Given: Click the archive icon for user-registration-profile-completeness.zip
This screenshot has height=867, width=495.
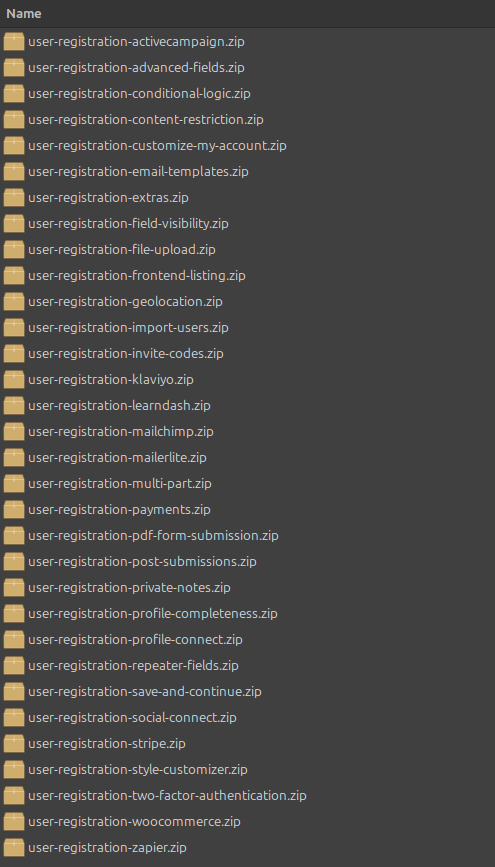Looking at the screenshot, I should click(x=14, y=613).
